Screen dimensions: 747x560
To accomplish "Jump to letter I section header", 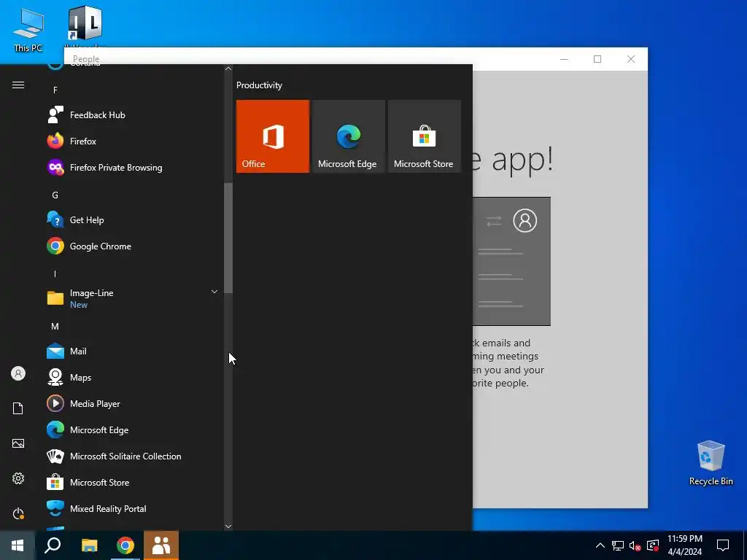I will [55, 274].
